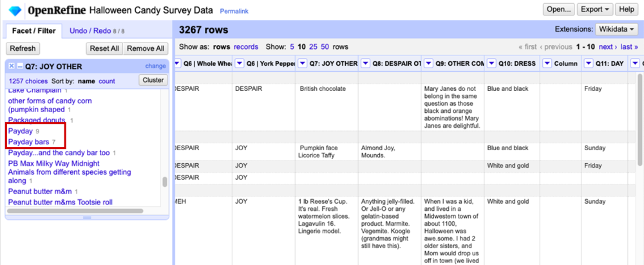The image size is (644, 265).
Task: Show 25 rows per page
Action: coord(313,47)
